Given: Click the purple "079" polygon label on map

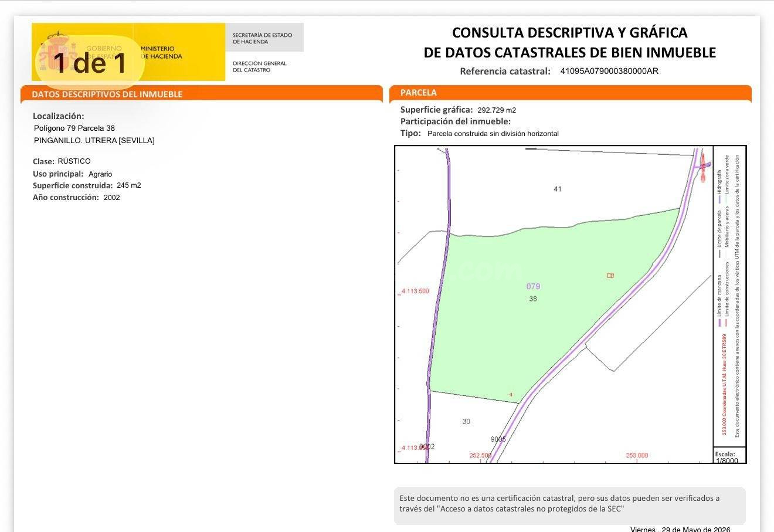Looking at the screenshot, I should pyautogui.click(x=533, y=286).
